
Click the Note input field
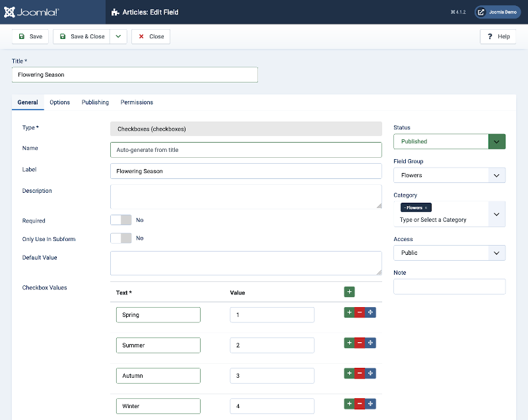[449, 287]
